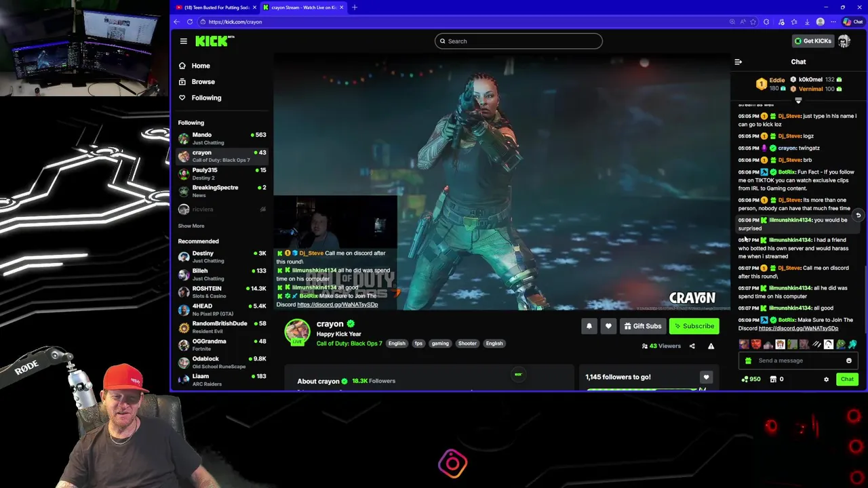Click the fps tag
Viewport: 868px width, 488px height.
(x=418, y=344)
